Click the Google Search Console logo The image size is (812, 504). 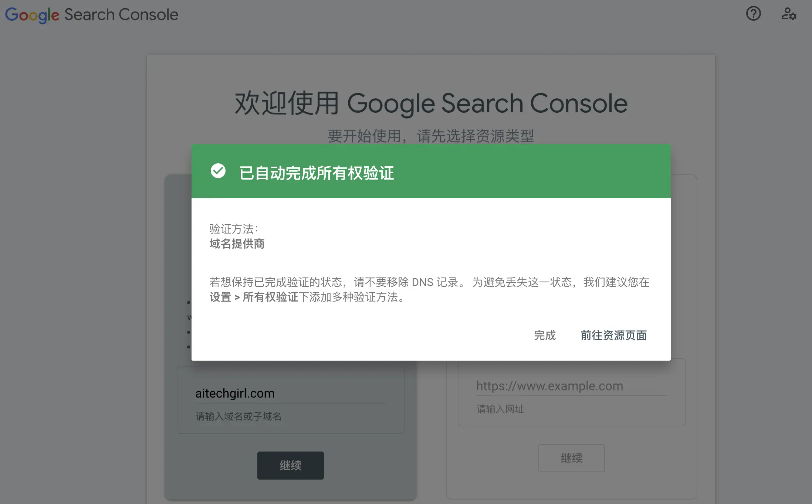click(91, 15)
